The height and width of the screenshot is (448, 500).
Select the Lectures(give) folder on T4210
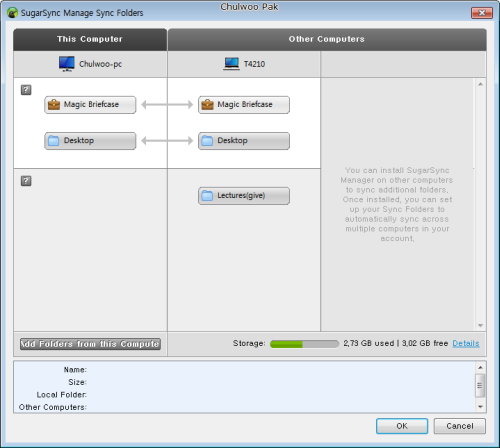[x=244, y=196]
